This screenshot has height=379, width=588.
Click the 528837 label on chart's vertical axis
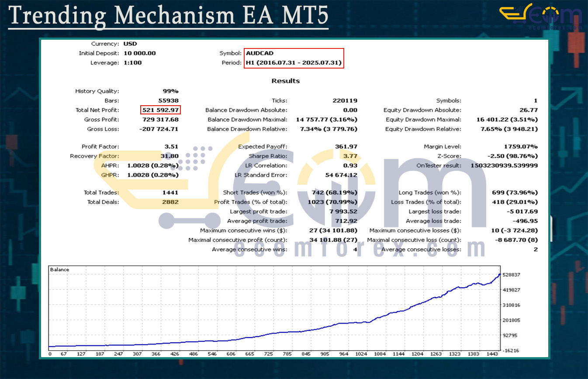click(512, 275)
